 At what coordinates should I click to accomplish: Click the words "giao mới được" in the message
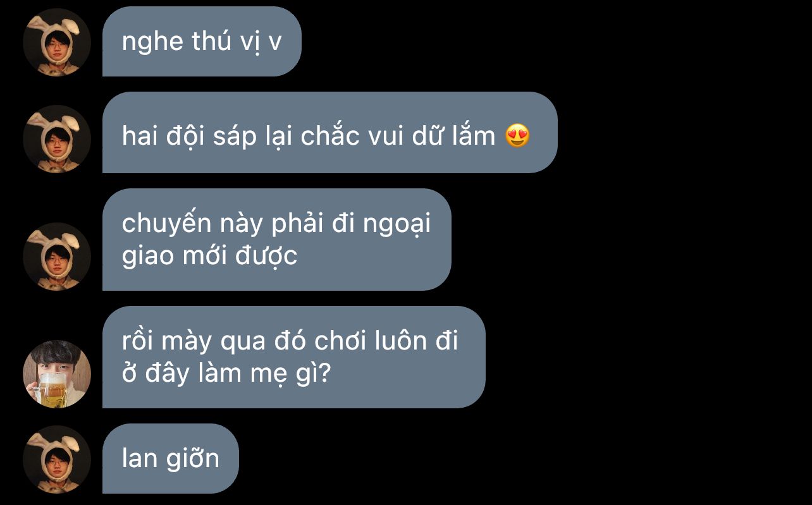209,256
